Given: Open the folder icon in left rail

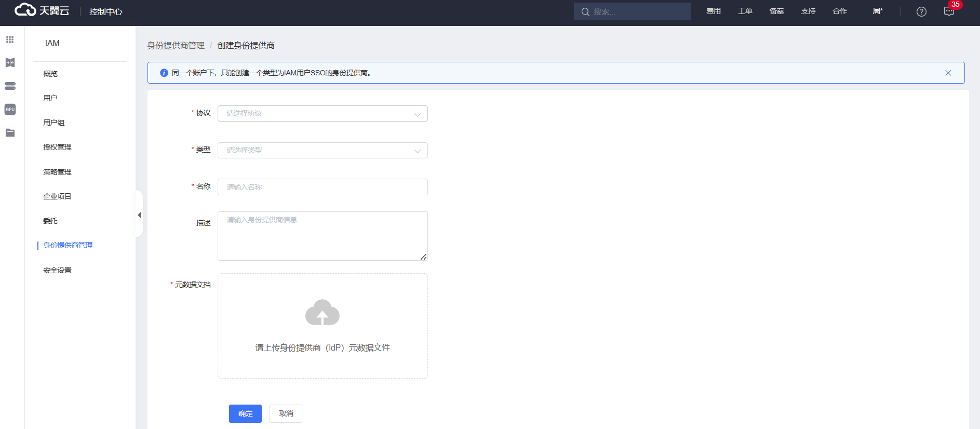Looking at the screenshot, I should click(x=10, y=133).
